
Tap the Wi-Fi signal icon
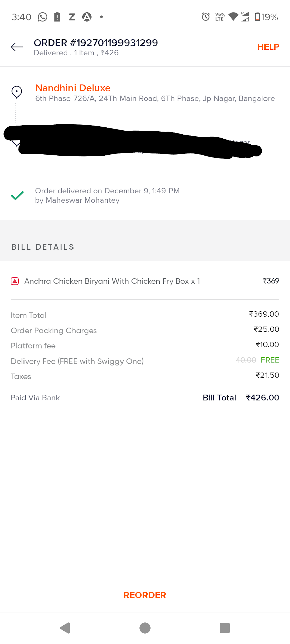(x=233, y=16)
